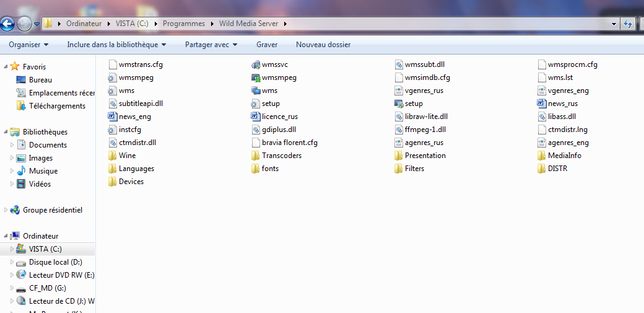Select the Transcoders folder icon
Screen dimensions: 644x313
[x=256, y=156]
